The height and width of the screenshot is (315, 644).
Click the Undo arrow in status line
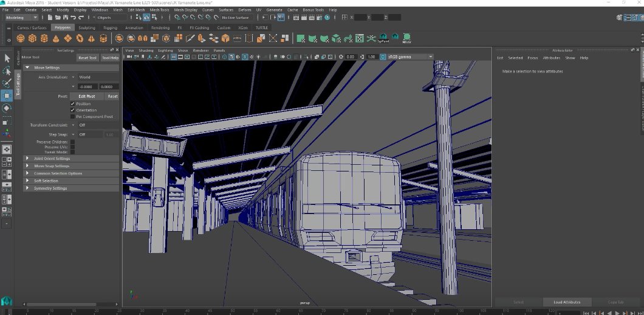73,18
